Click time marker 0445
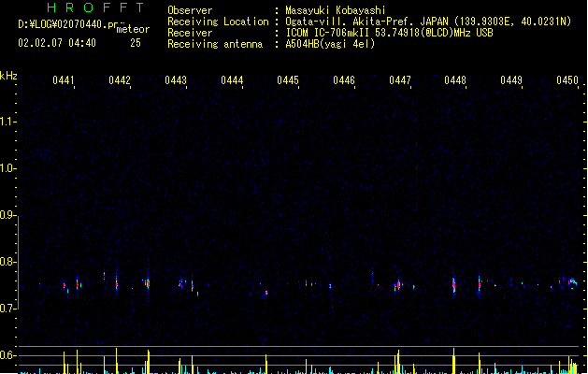Image resolution: width=588 pixels, height=374 pixels. [x=288, y=80]
